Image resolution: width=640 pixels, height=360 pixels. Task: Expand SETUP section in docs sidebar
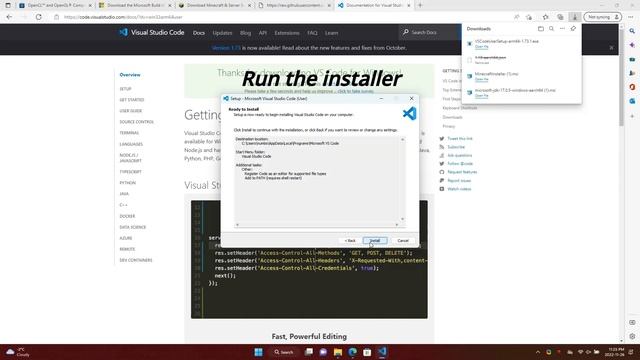point(125,89)
